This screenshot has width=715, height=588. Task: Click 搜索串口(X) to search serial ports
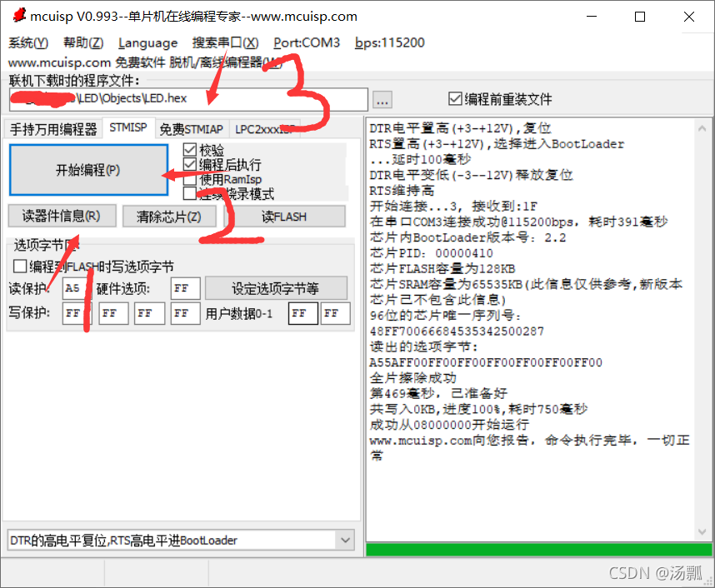click(225, 42)
